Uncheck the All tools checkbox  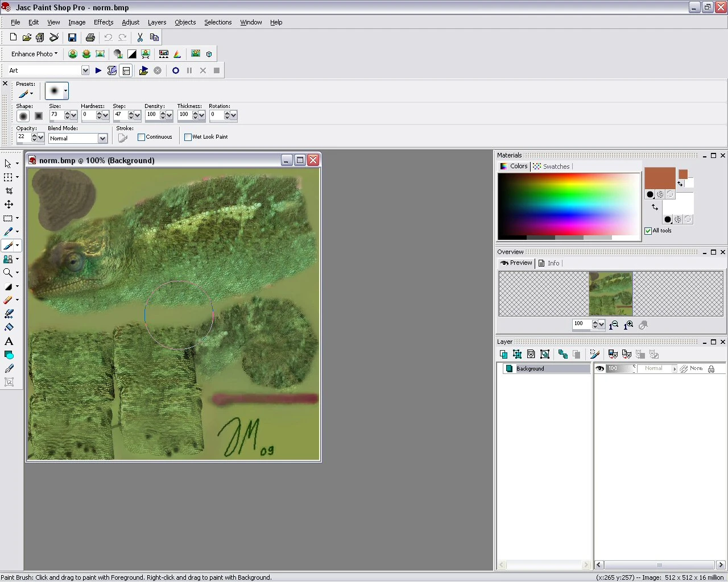[648, 231]
